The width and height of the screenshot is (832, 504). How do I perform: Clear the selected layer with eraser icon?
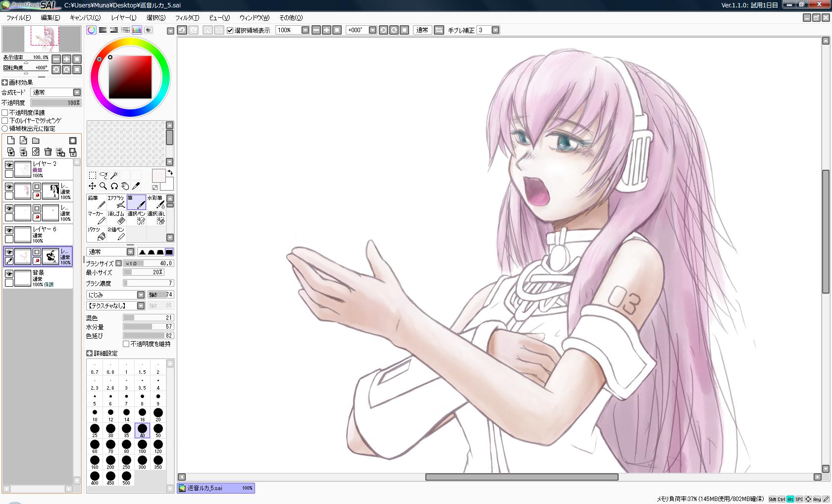(36, 152)
